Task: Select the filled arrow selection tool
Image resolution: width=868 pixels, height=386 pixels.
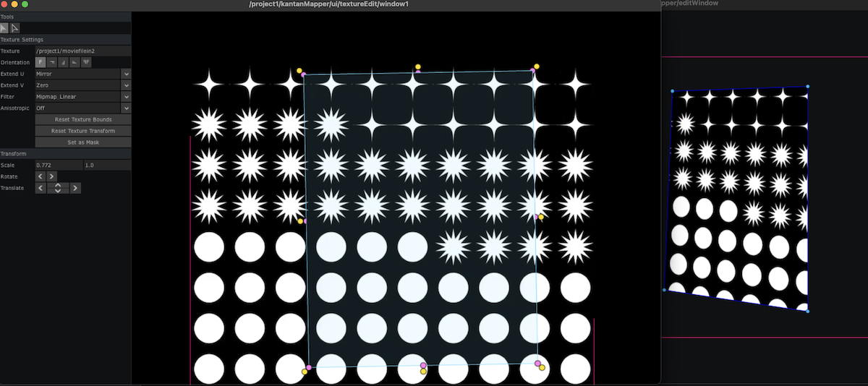Action: point(4,28)
